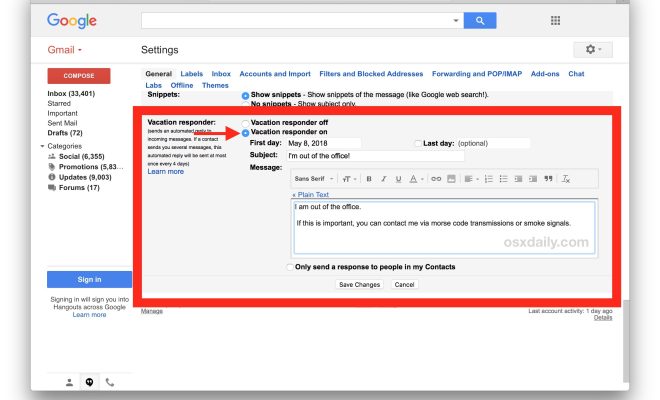
Task: Open Forwarding and POP/IMAP tab
Action: pyautogui.click(x=477, y=74)
